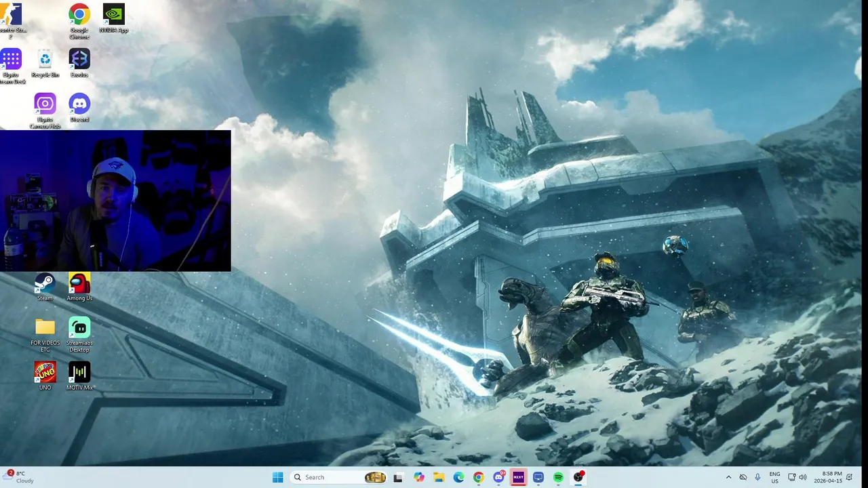Open the pink NEXT app in taskbar

click(518, 477)
